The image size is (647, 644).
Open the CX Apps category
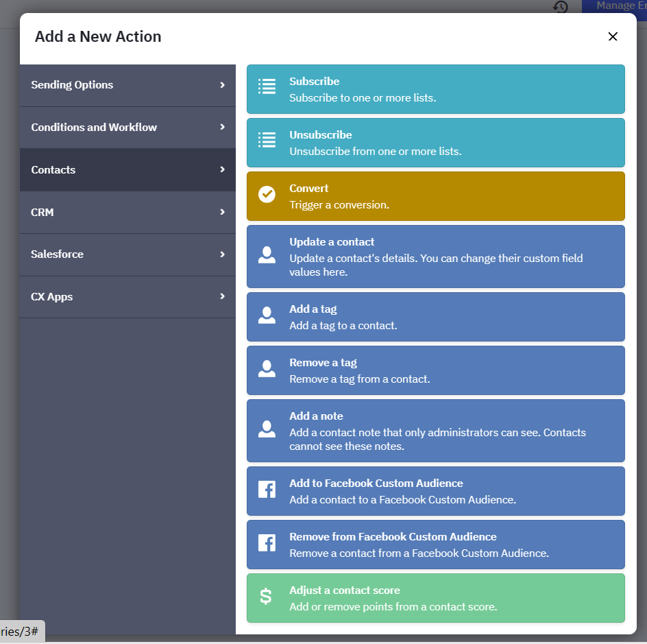click(x=127, y=297)
